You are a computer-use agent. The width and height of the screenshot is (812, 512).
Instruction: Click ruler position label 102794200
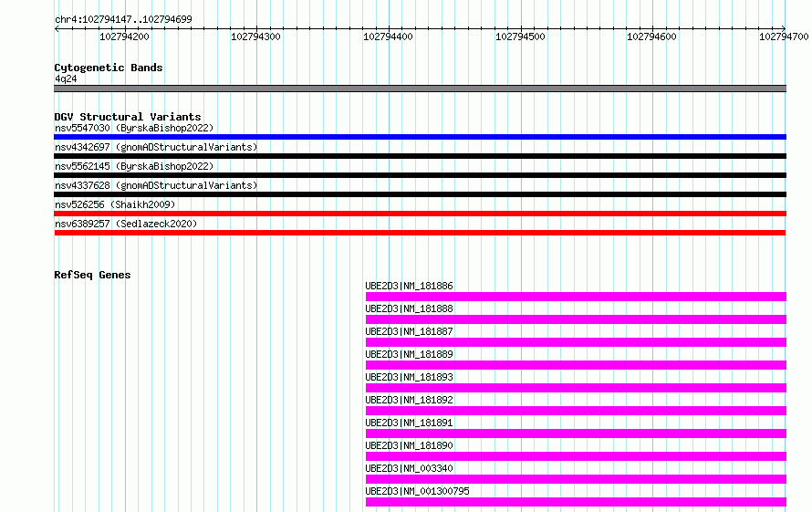tap(124, 37)
